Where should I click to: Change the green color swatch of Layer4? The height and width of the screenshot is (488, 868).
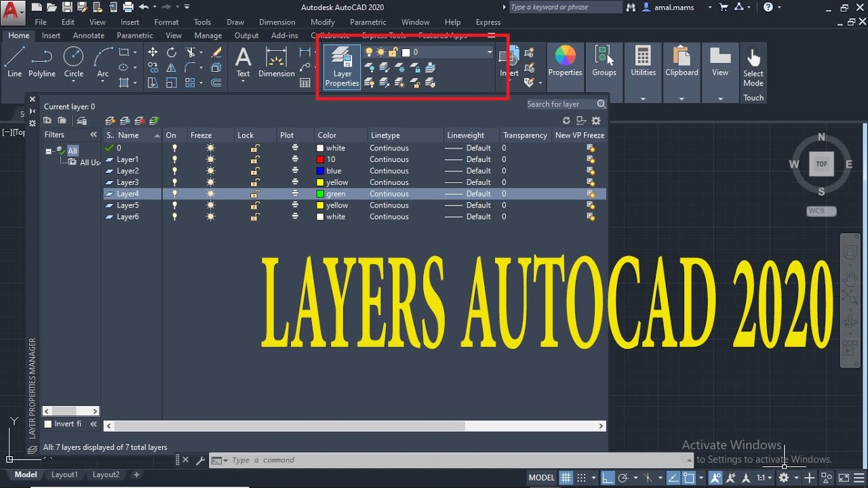320,194
